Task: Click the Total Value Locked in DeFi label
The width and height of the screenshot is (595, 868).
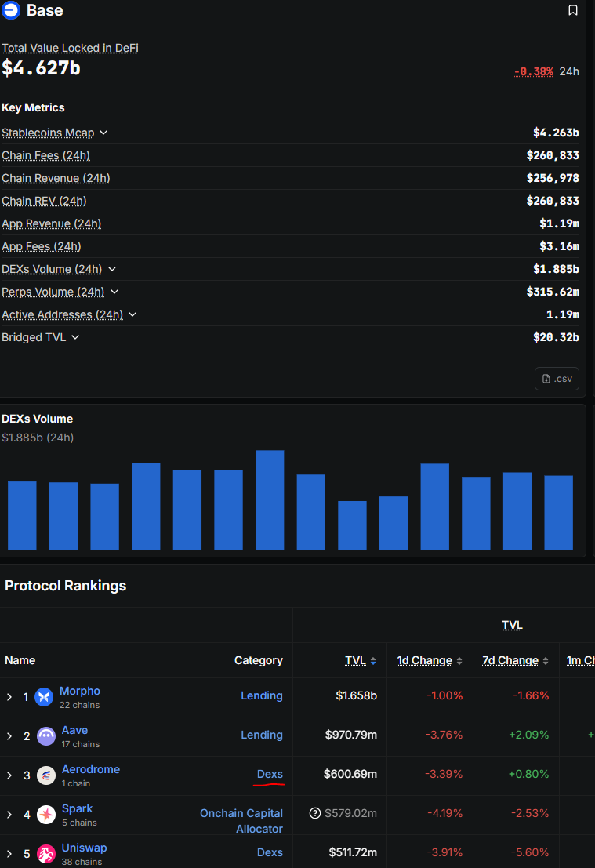Action: tap(71, 48)
